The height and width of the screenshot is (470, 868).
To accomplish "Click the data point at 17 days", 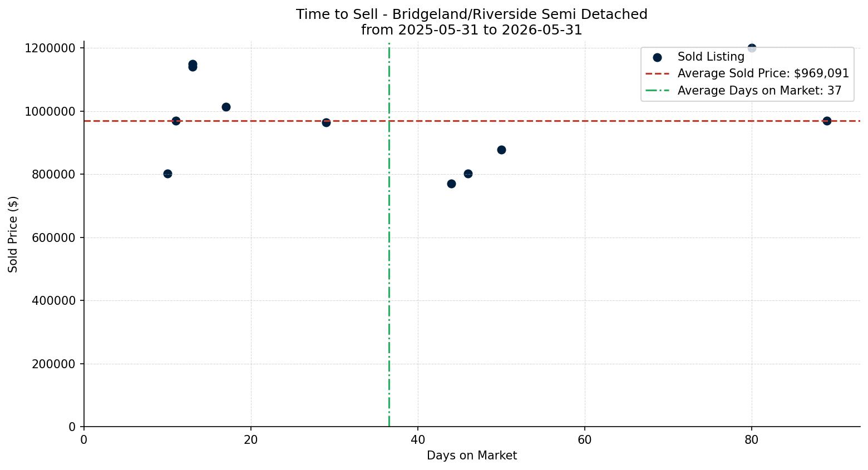I will (226, 107).
